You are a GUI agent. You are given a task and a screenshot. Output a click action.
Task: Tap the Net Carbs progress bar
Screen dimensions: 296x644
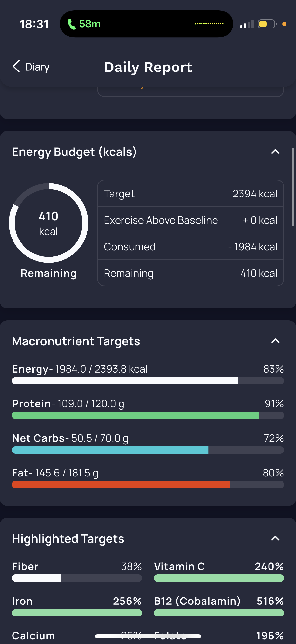point(148,450)
